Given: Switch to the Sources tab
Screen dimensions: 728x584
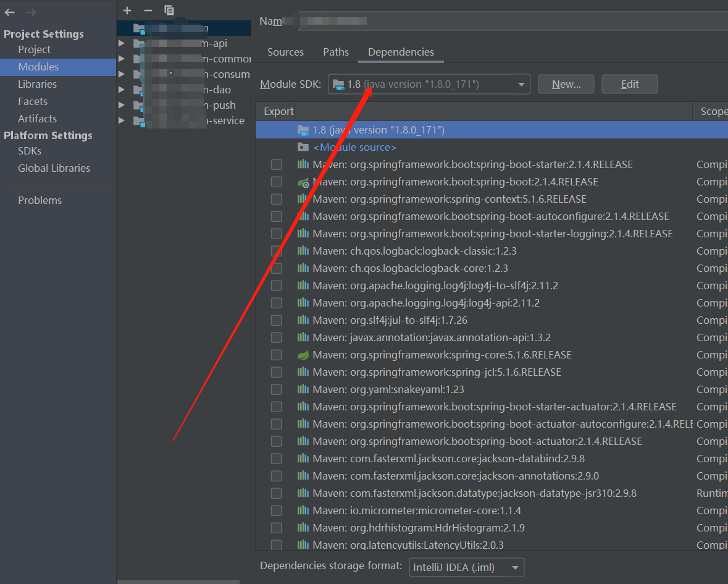Looking at the screenshot, I should 285,52.
